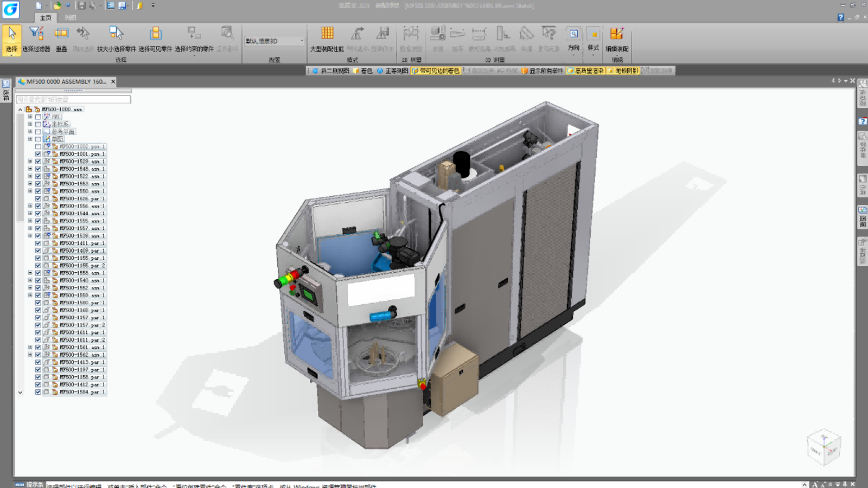
Task: Expand the MP500-1548.asm:1 subassembly node
Action: point(30,169)
